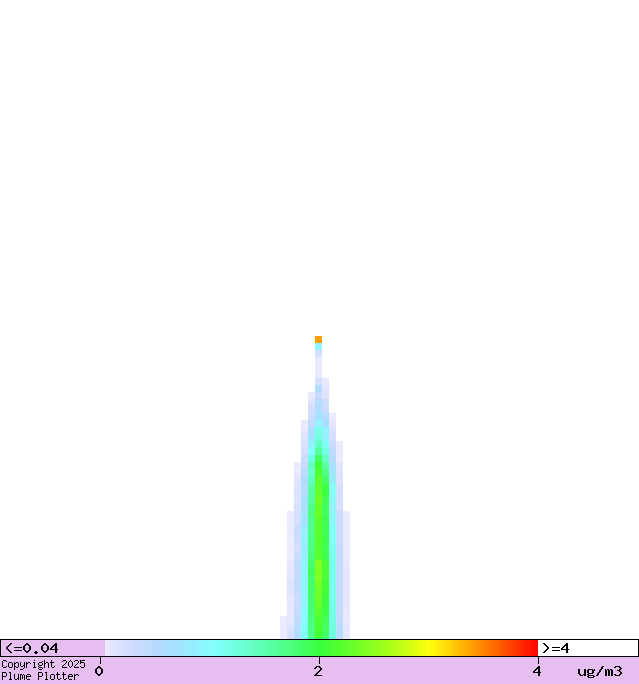The width and height of the screenshot is (639, 684).
Task: Click the '>=4' legend label
Action: point(556,648)
